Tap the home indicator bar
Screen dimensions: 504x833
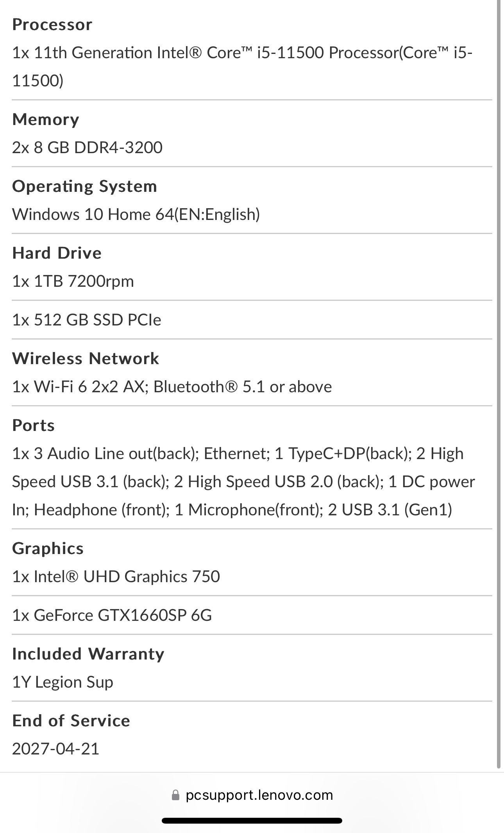click(252, 821)
